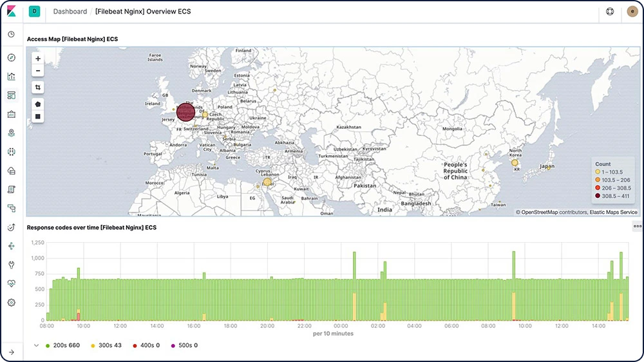644x362 pixels.
Task: Open Infrastructure icon in sidebar
Action: tap(12, 171)
